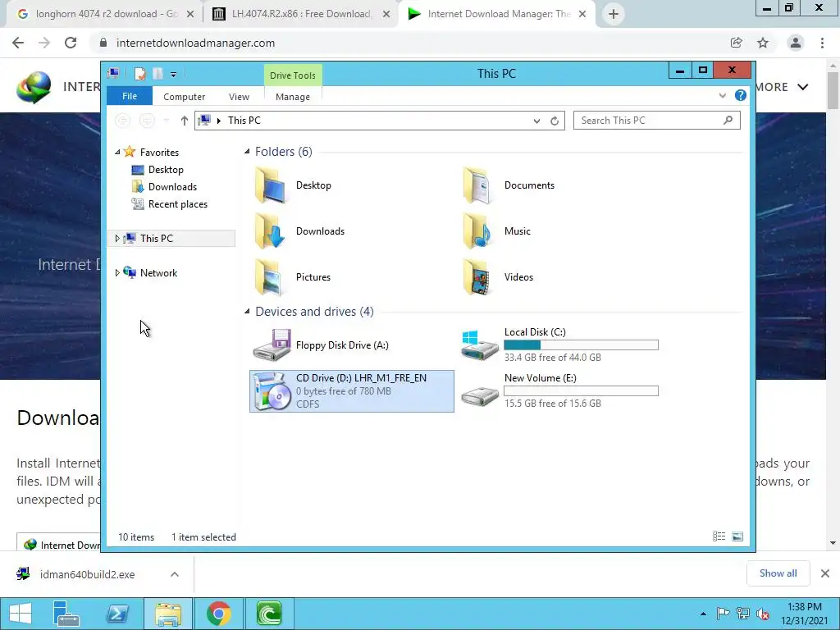Open the Manage ribbon tab

[x=293, y=97]
